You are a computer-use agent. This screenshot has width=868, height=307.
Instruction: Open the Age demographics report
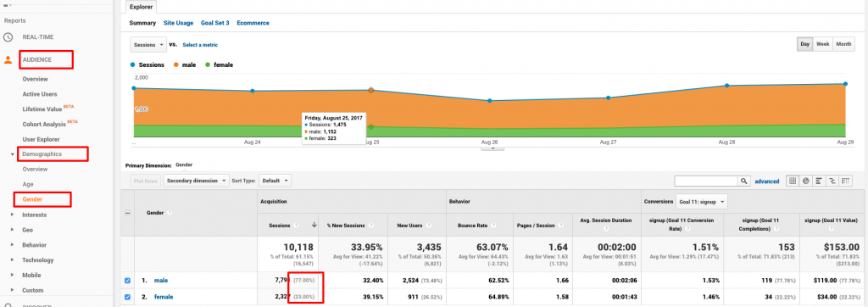coord(28,185)
